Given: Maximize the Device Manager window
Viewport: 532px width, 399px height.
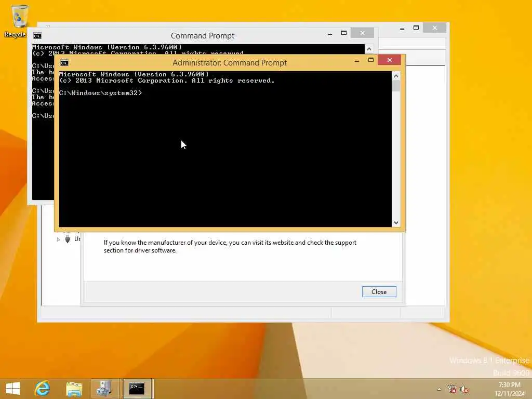Looking at the screenshot, I should click(416, 28).
